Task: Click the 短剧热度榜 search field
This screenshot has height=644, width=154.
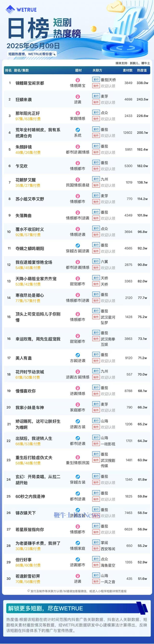Action: [31, 54]
